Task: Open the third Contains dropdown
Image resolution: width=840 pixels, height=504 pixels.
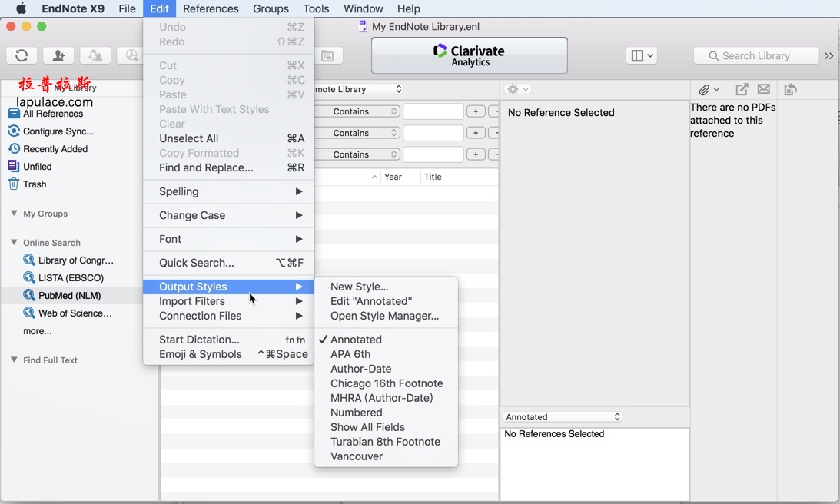Action: 357,154
